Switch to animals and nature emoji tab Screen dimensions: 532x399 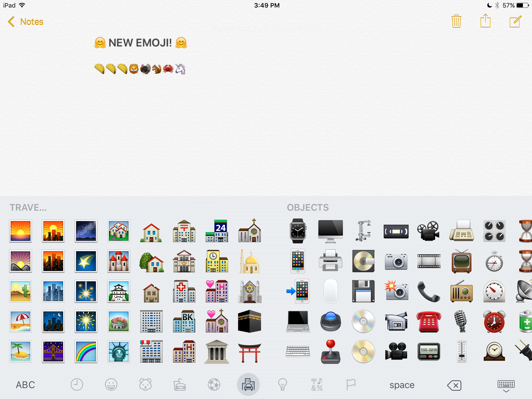[x=145, y=385]
